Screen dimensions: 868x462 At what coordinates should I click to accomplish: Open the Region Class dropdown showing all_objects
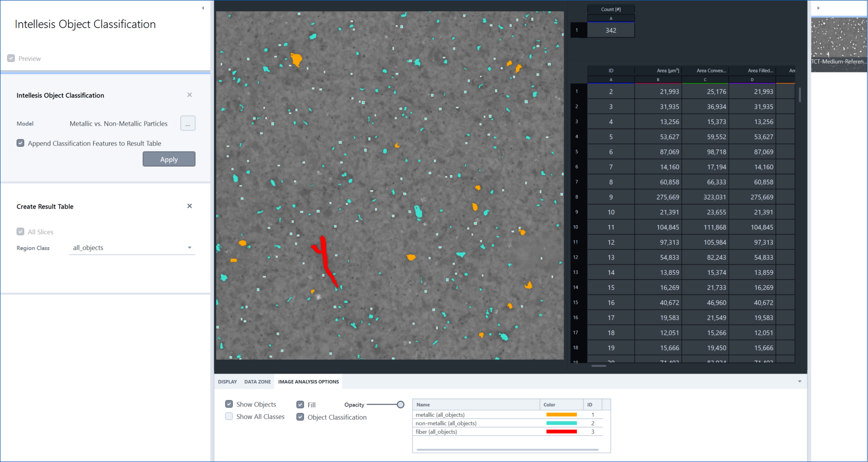tap(190, 247)
